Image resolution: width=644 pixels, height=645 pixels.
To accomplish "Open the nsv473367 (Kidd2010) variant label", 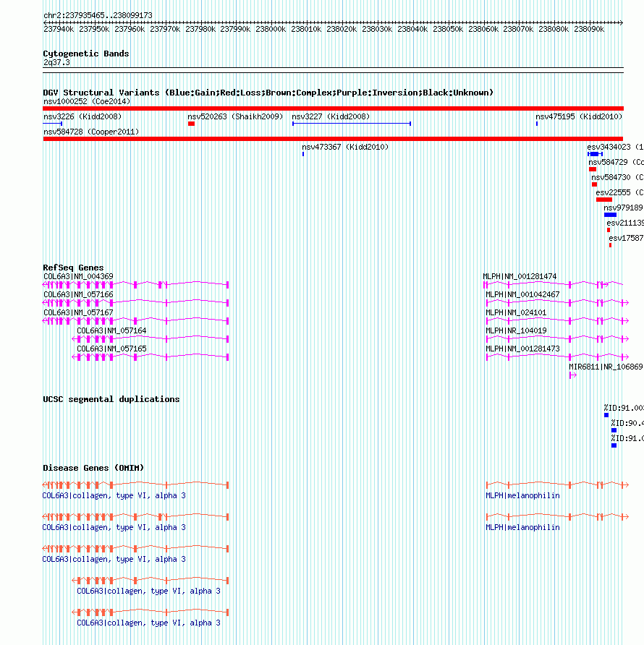I will pos(345,148).
